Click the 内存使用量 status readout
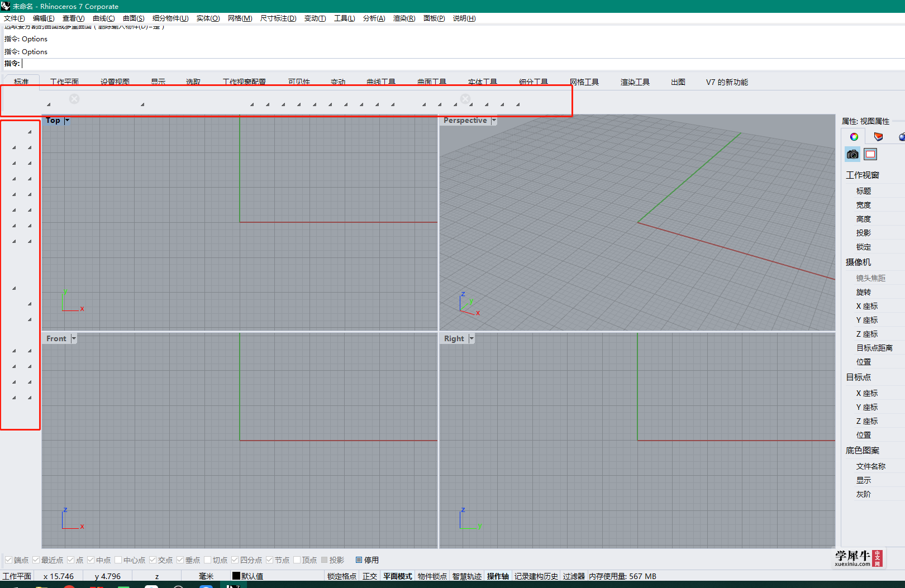 point(622,576)
